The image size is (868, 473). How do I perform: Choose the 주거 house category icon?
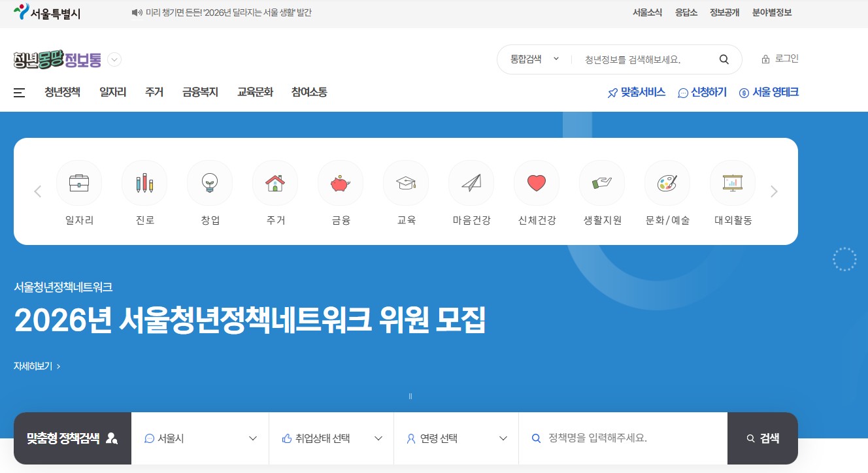pos(275,183)
